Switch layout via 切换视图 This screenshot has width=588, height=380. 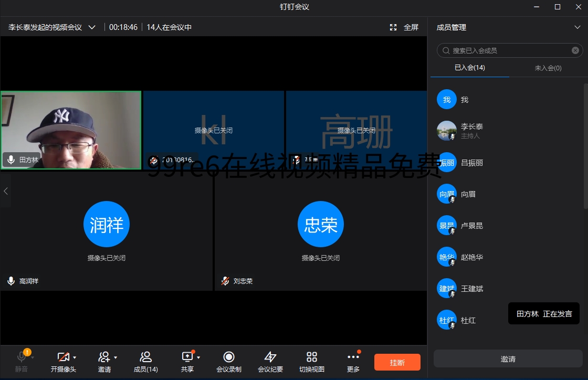[x=312, y=362]
